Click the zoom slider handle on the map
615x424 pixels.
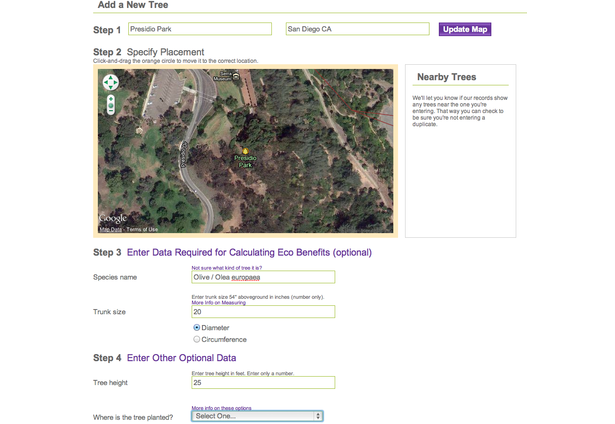[111, 106]
